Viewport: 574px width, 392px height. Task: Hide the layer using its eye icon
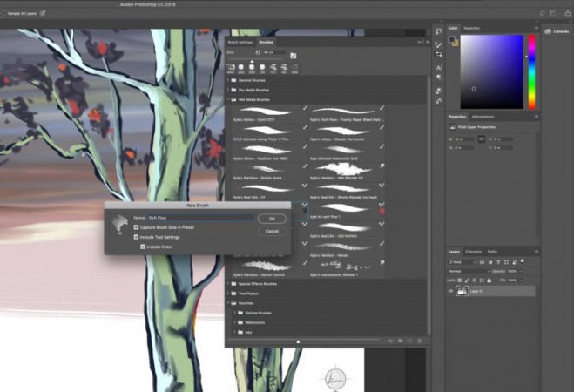click(450, 291)
